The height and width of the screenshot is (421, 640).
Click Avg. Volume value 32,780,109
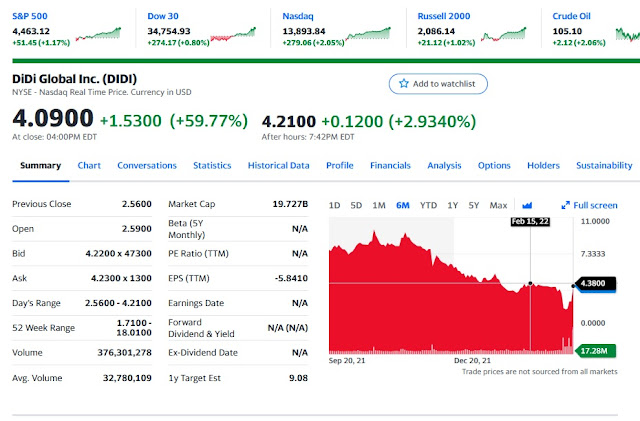pyautogui.click(x=127, y=378)
